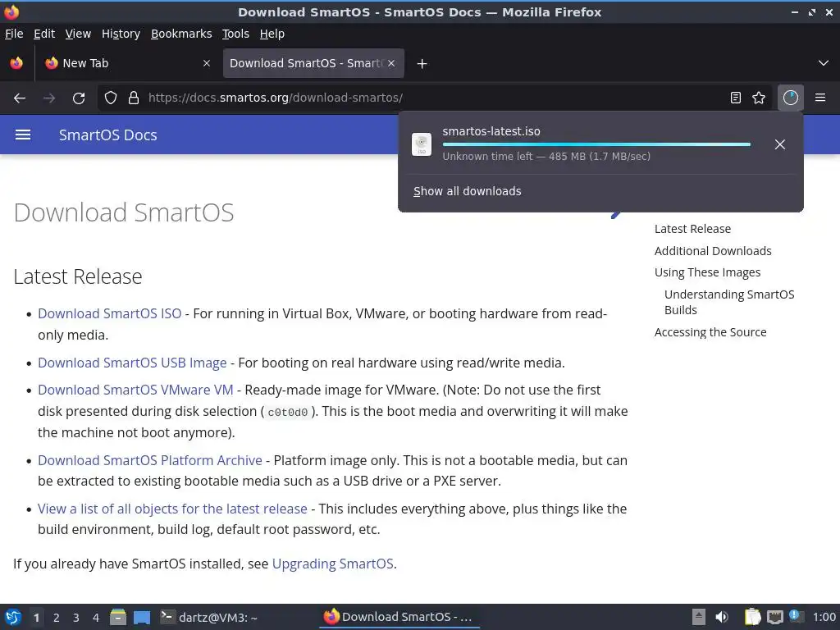Switch to dartz@VM3 terminal window

click(x=210, y=617)
